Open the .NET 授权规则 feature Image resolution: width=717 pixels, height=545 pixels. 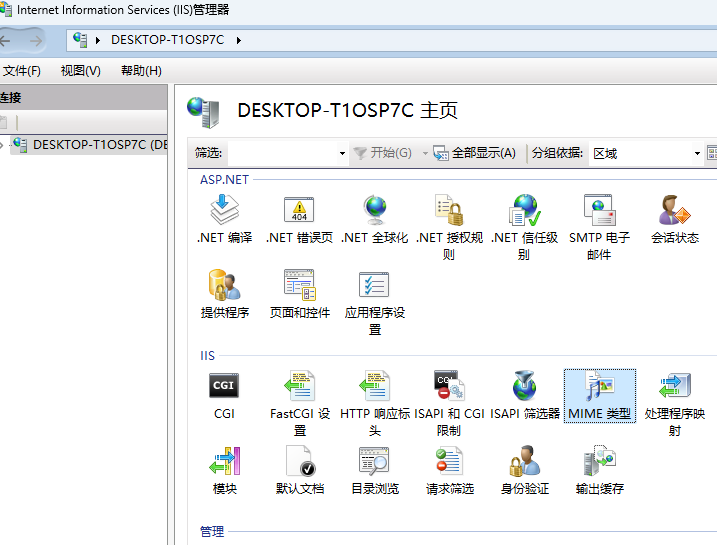point(449,227)
